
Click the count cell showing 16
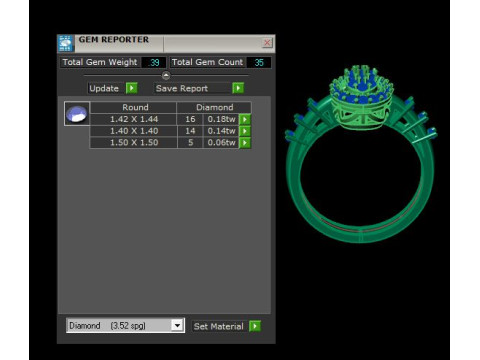click(x=190, y=119)
